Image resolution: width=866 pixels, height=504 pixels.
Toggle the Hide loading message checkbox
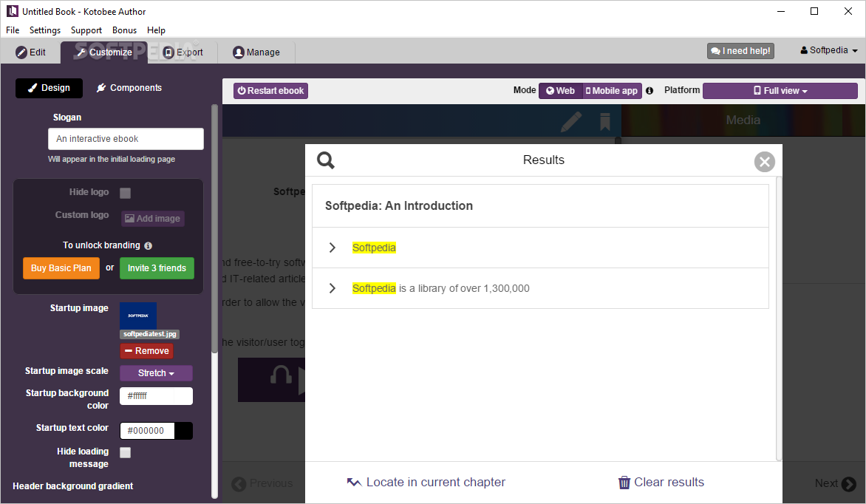tap(126, 452)
